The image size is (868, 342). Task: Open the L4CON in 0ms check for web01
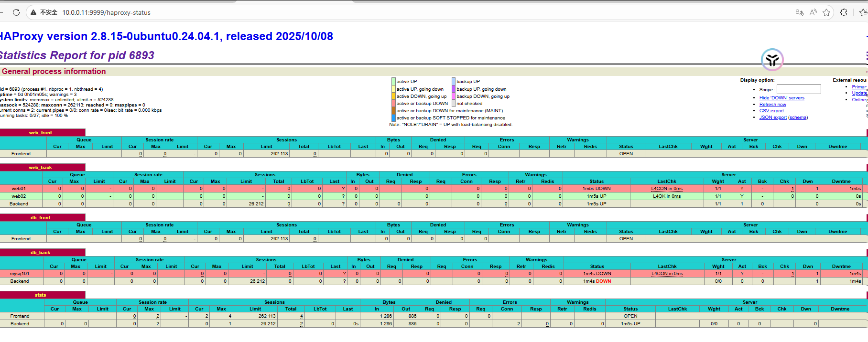click(x=667, y=189)
